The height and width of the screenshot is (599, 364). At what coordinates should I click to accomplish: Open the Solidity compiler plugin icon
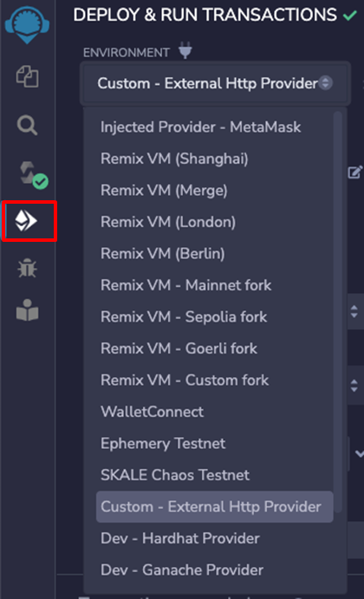[x=33, y=175]
